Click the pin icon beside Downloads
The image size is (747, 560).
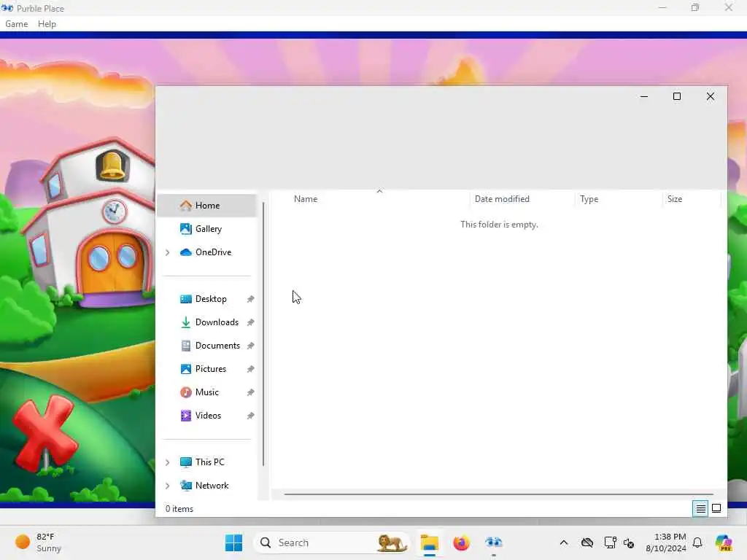click(250, 322)
